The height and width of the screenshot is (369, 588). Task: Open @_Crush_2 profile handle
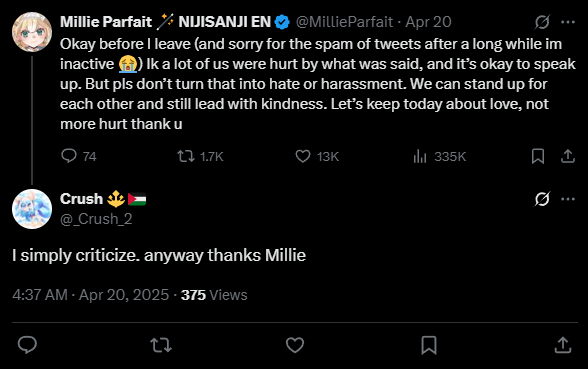coord(96,219)
